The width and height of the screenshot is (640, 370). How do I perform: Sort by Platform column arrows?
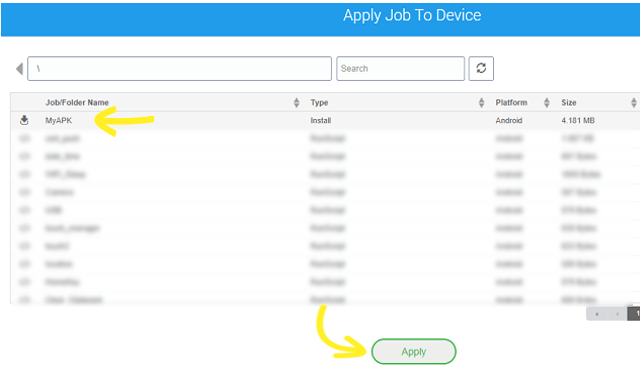pos(547,102)
